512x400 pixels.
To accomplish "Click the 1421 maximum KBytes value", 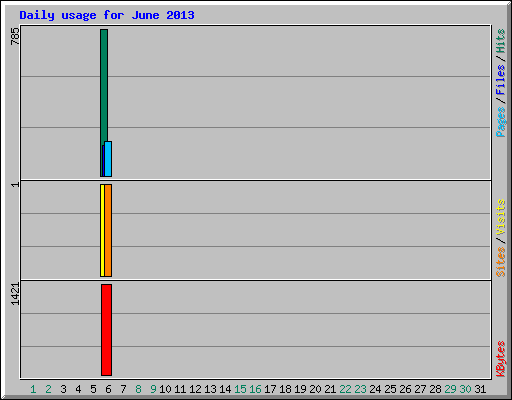I will [x=15, y=294].
